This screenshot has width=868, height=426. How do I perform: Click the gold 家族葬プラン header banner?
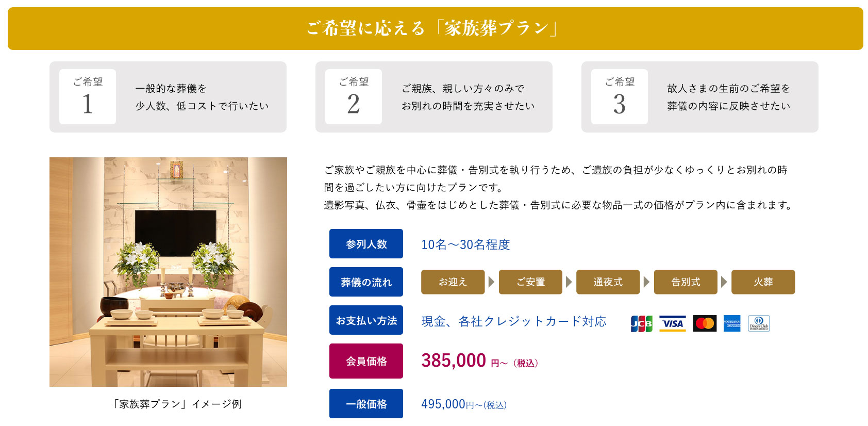(435, 28)
